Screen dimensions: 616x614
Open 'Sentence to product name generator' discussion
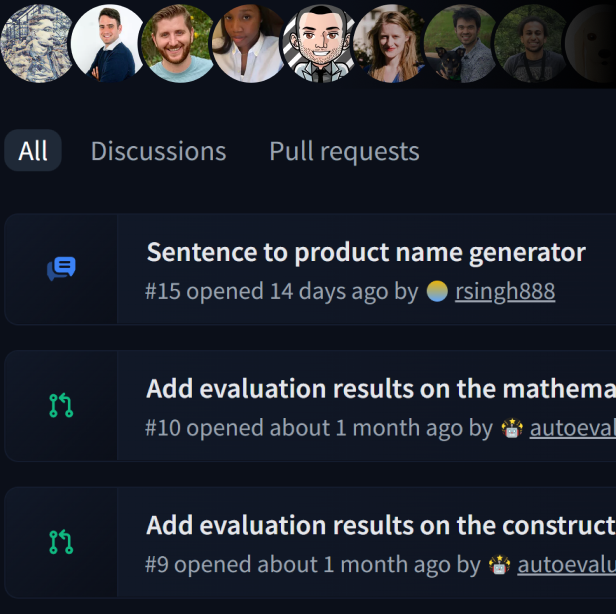[x=366, y=252]
